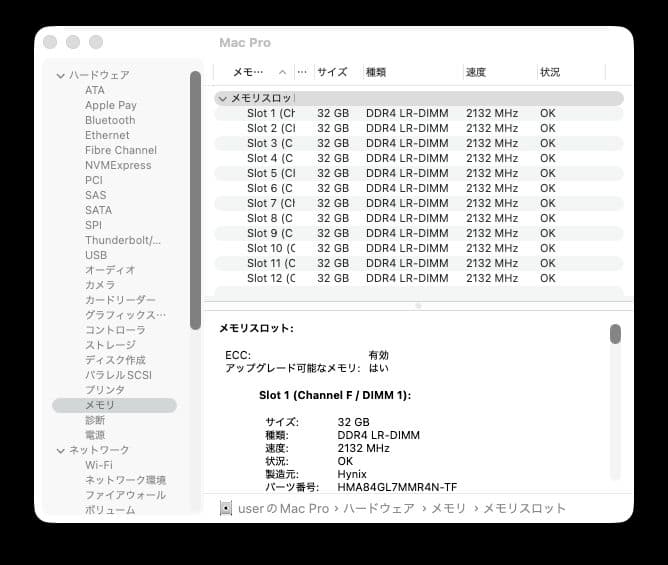Click the Hynix manufacturer value

pos(352,474)
